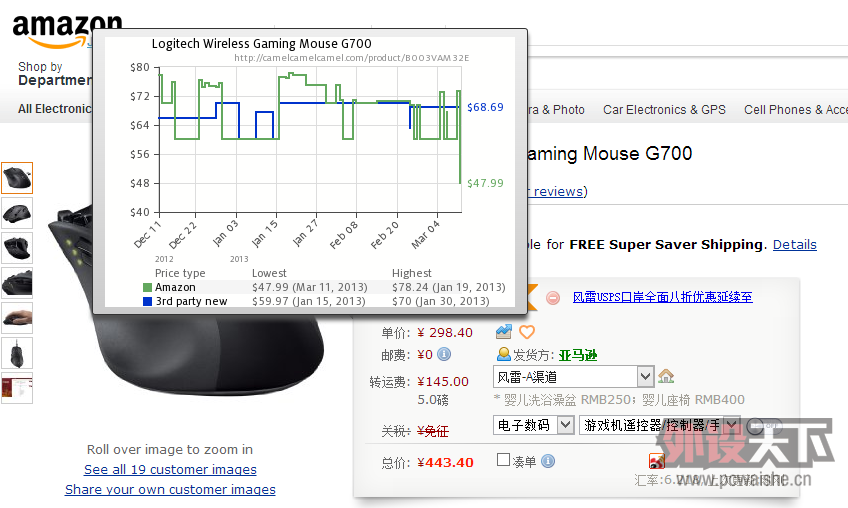Select the third mouse thumbnail
The image size is (848, 508).
17,248
